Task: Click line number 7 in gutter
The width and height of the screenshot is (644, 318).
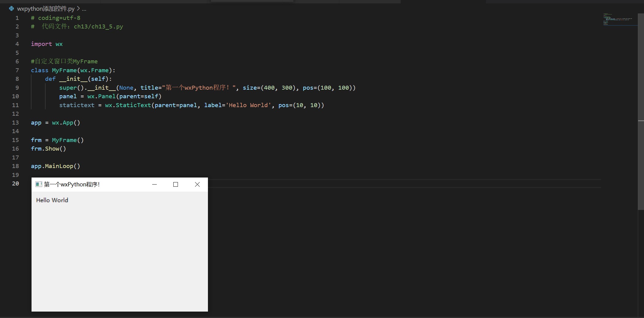Action: (x=17, y=70)
